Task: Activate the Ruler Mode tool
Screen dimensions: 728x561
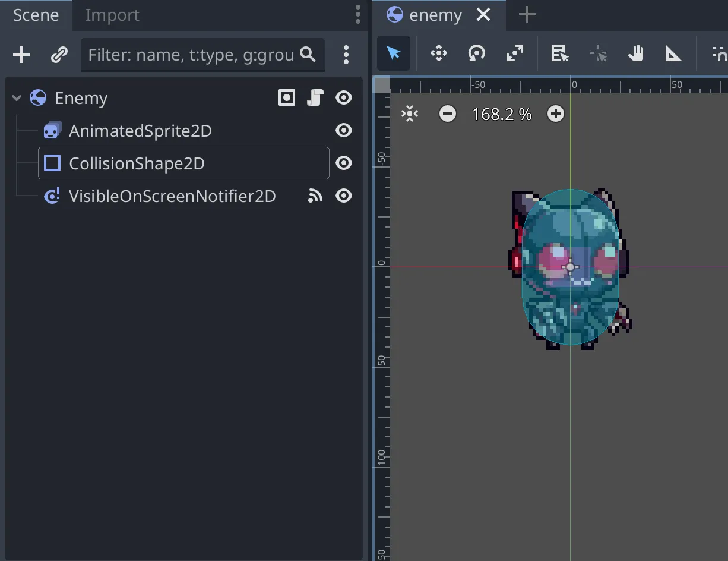Action: point(673,54)
